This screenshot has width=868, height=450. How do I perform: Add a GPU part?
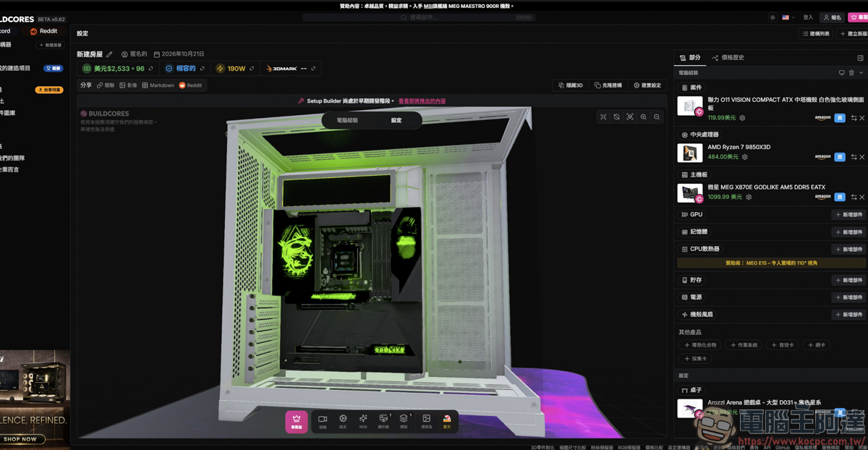tap(848, 215)
